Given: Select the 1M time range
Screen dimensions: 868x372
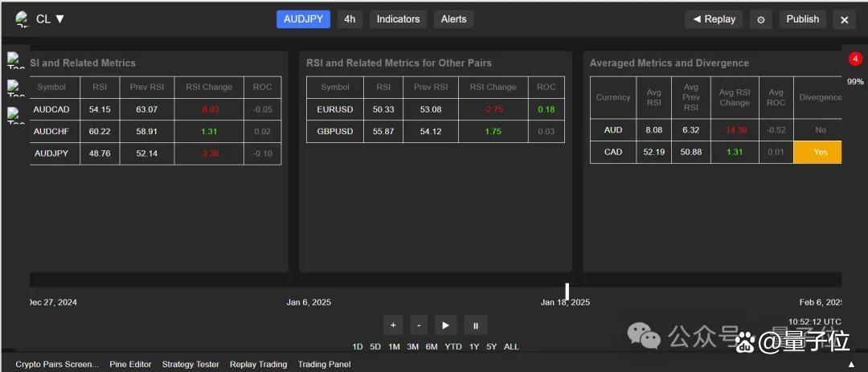Looking at the screenshot, I should [394, 347].
